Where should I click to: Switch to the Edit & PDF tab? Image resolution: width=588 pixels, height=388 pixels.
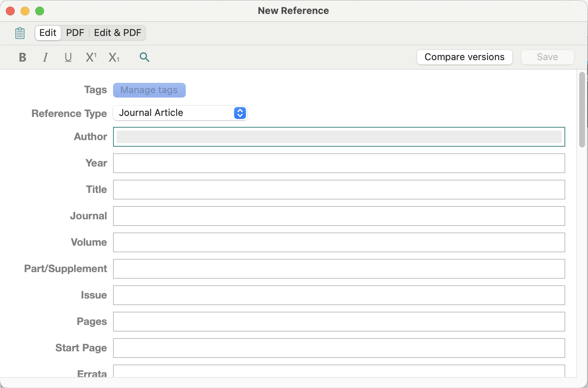pyautogui.click(x=117, y=33)
